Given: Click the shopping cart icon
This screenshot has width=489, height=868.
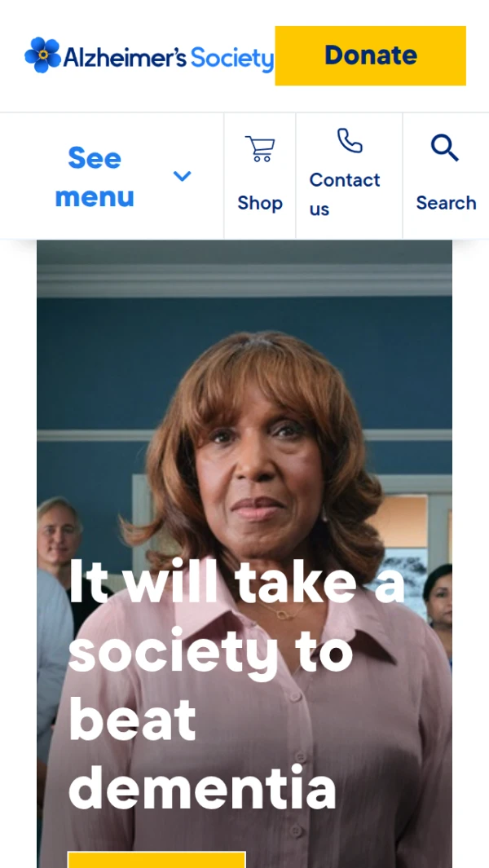Looking at the screenshot, I should click(x=260, y=148).
